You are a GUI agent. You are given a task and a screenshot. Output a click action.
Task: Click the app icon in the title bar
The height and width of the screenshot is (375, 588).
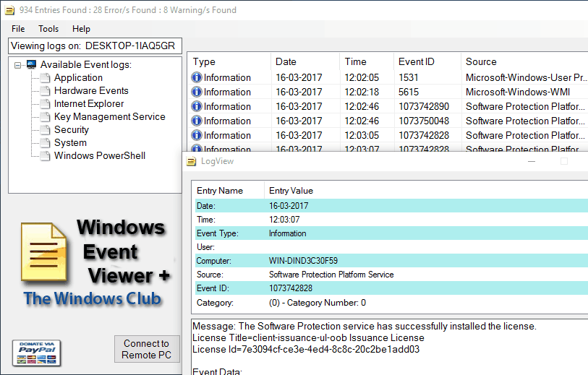point(9,10)
